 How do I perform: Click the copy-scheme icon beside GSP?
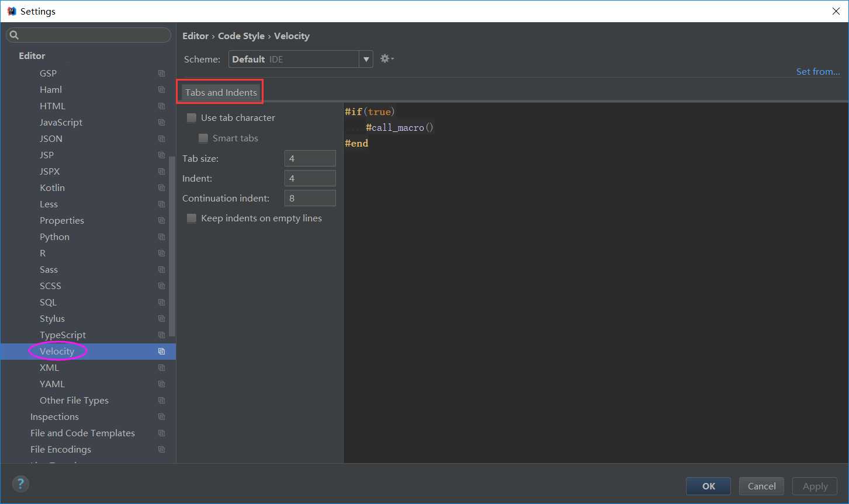click(x=162, y=74)
